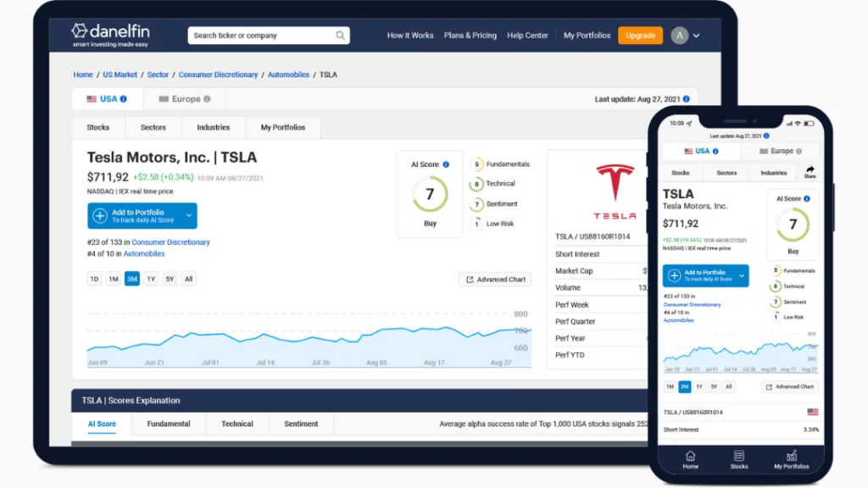Select the 1D chart range

click(x=94, y=279)
